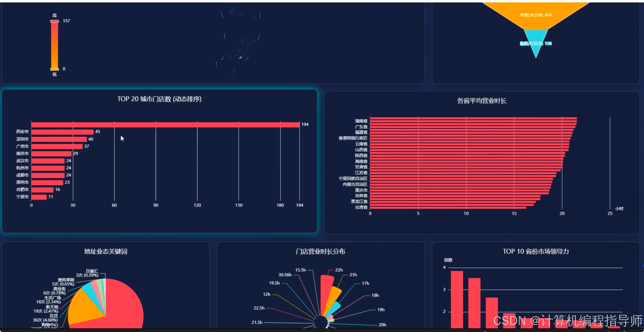Select the 宁波市 bar with value 11

[39, 197]
